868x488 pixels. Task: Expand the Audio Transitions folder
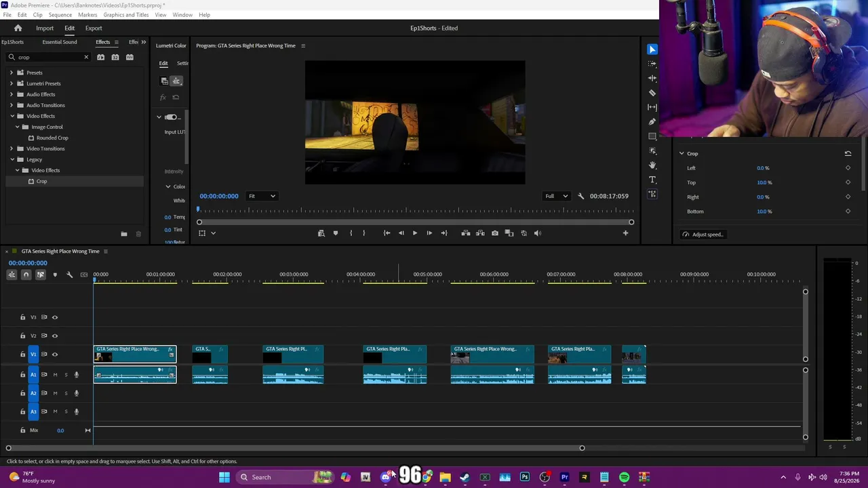tap(12, 105)
